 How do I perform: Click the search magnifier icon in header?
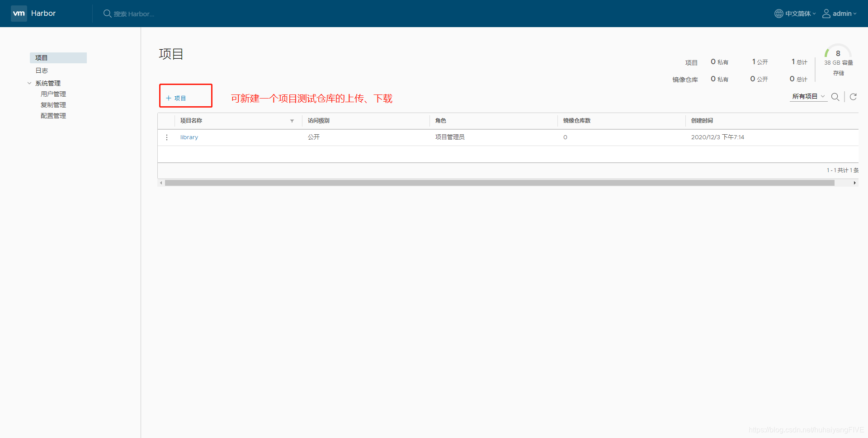point(107,14)
